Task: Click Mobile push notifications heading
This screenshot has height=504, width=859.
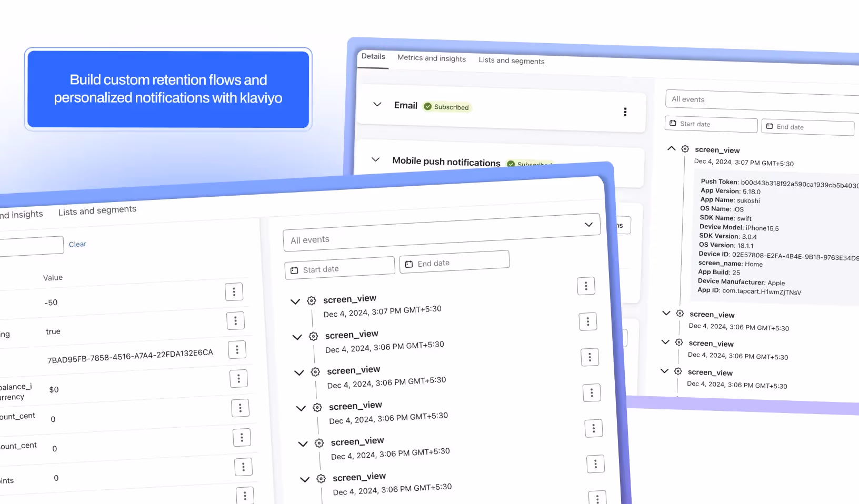Action: tap(446, 162)
